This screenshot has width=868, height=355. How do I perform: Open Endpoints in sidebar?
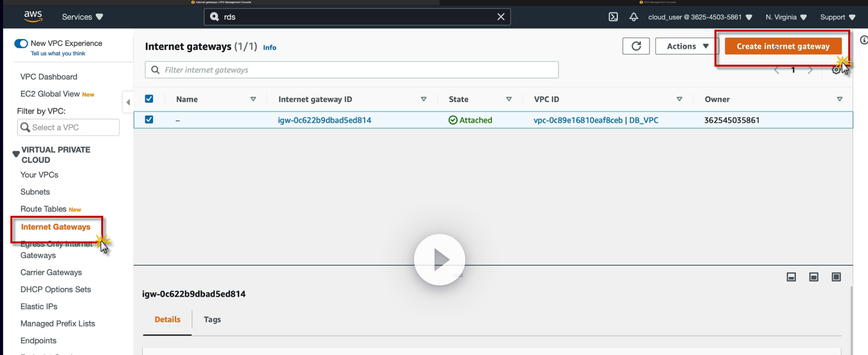[x=39, y=340]
